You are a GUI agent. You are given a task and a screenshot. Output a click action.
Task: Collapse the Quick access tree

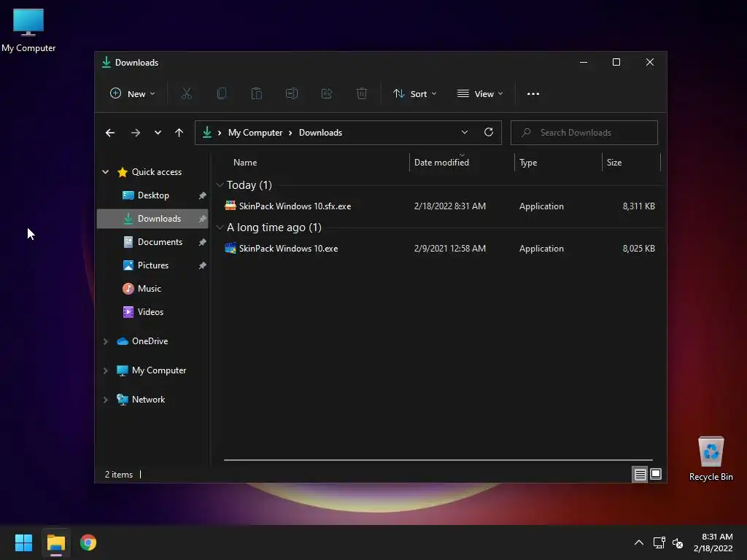click(105, 172)
